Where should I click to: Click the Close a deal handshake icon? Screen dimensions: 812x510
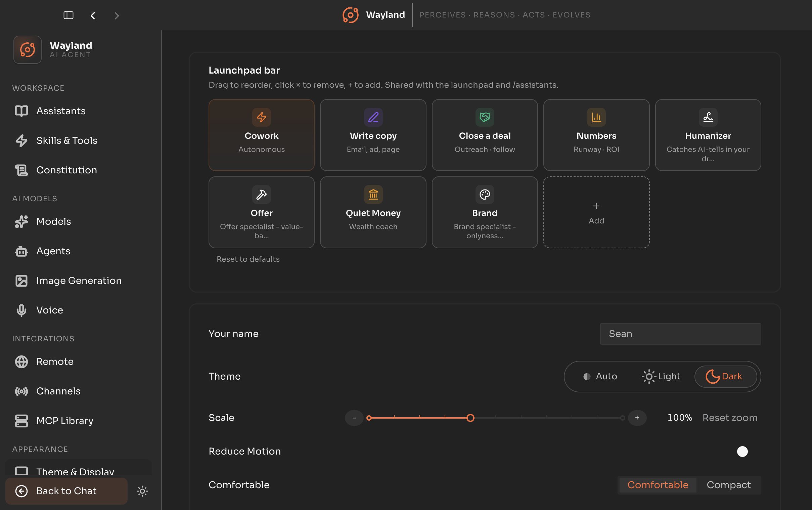[x=485, y=117]
